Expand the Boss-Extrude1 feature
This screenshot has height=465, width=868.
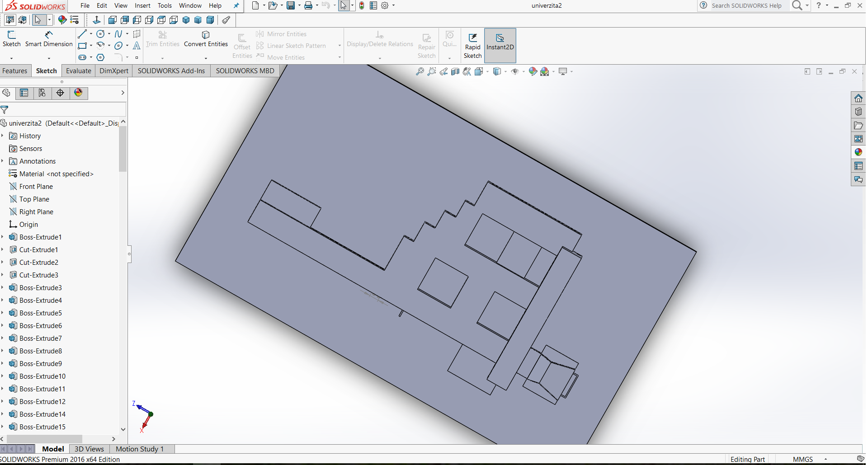(3, 237)
